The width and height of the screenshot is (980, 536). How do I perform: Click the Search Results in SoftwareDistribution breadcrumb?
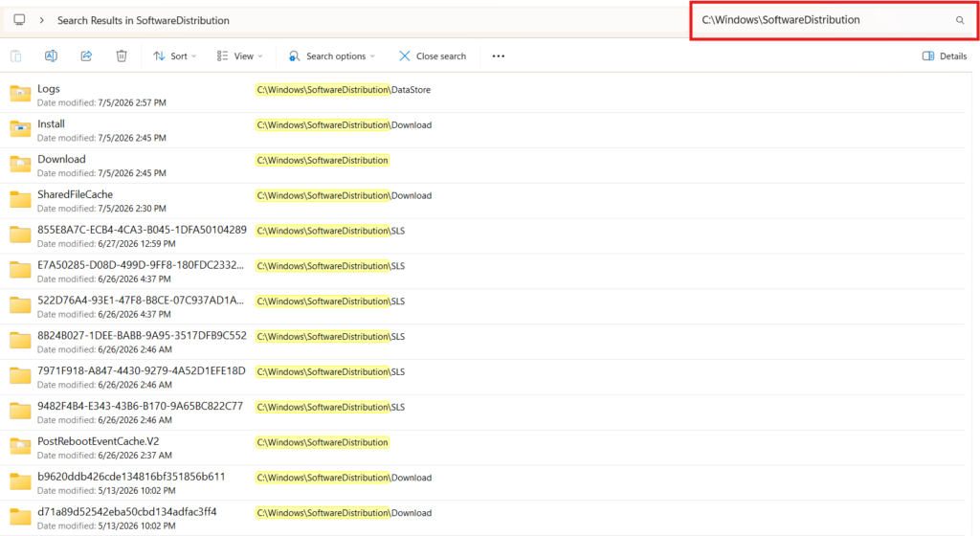144,21
